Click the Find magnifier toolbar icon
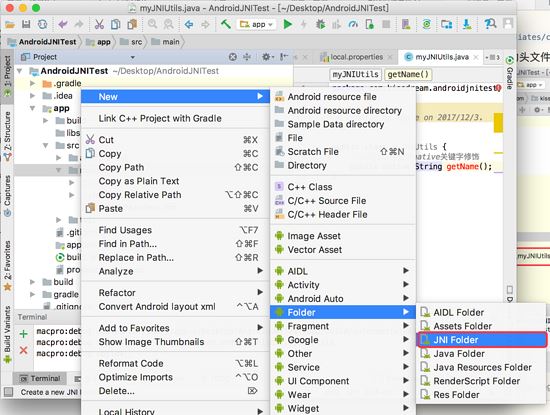550x415 pixels. [x=152, y=24]
